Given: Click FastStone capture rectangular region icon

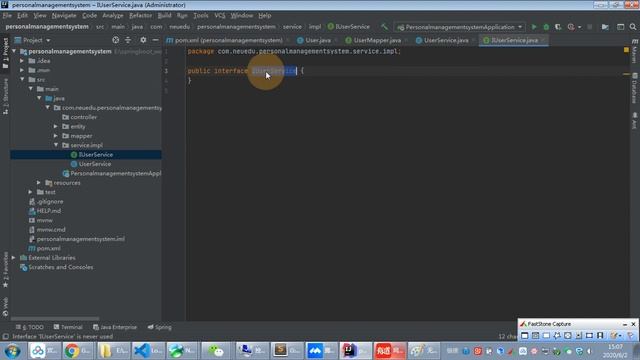Looking at the screenshot, I should pos(546,336).
